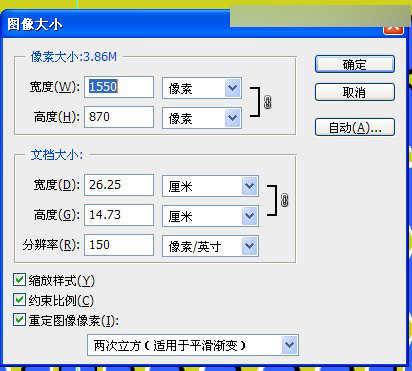The height and width of the screenshot is (371, 412).
Task: Open the document height 厘米 unit dropdown
Action: pos(210,216)
